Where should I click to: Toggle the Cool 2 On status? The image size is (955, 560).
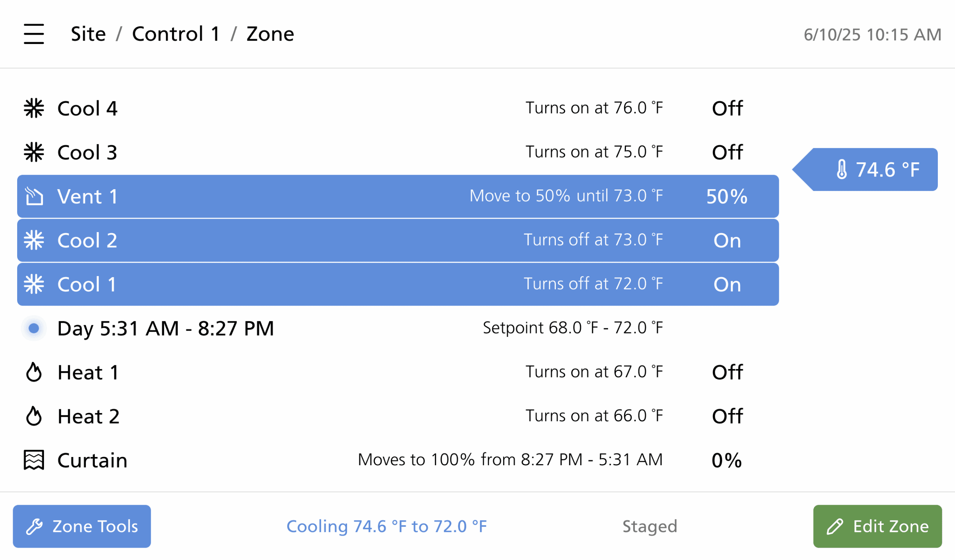pyautogui.click(x=727, y=240)
